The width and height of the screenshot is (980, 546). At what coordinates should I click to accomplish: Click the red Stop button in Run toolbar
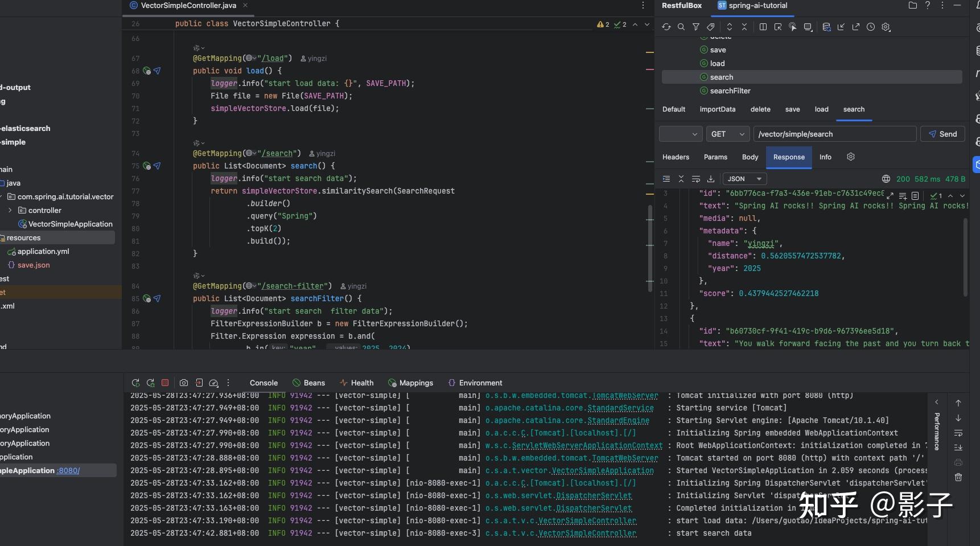(x=165, y=383)
